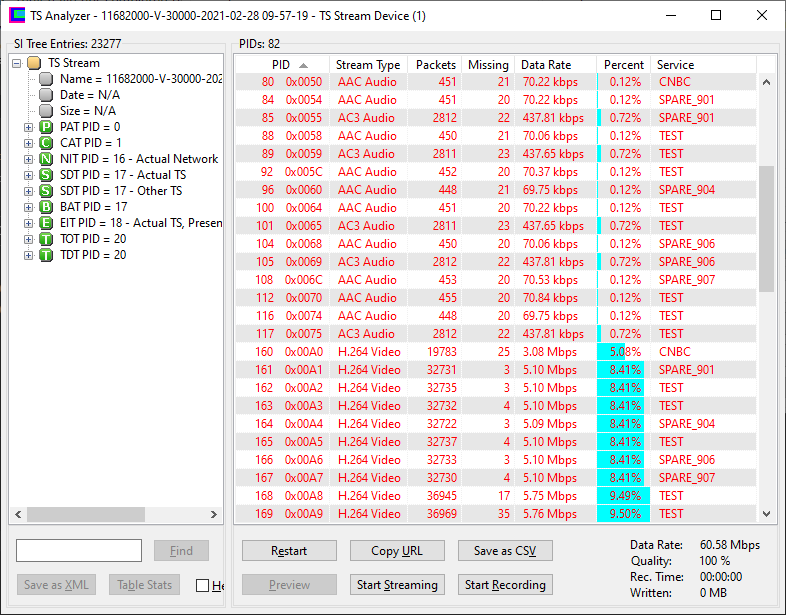Click the green N icon for NIT PID
Viewport: 786px width, 615px height.
[x=46, y=159]
